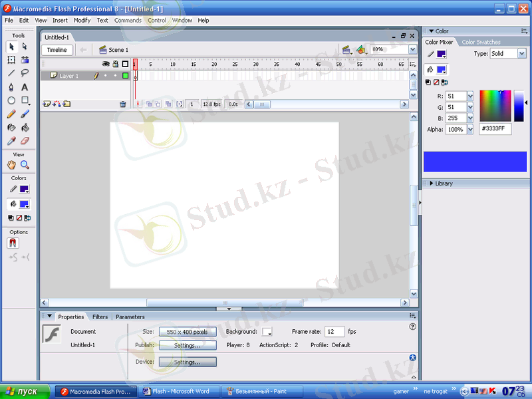532x399 pixels.
Task: Switch to the Parameters tab
Action: (x=130, y=317)
